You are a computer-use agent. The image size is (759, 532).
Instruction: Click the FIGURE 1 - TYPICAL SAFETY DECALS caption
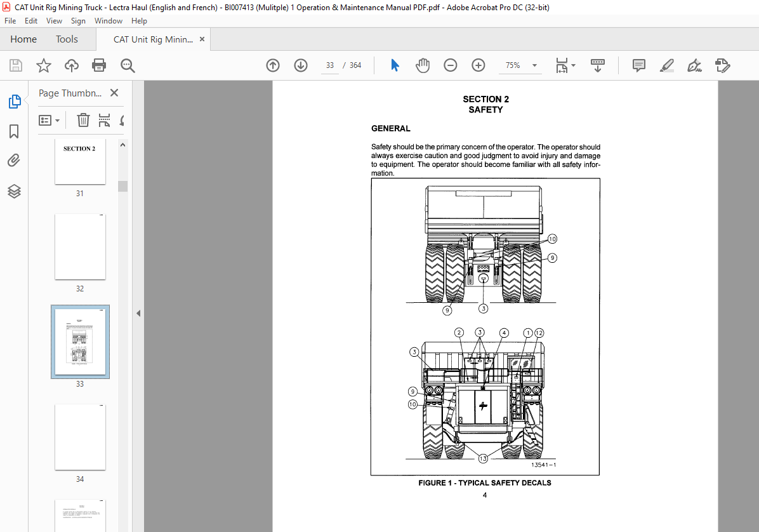pyautogui.click(x=485, y=483)
